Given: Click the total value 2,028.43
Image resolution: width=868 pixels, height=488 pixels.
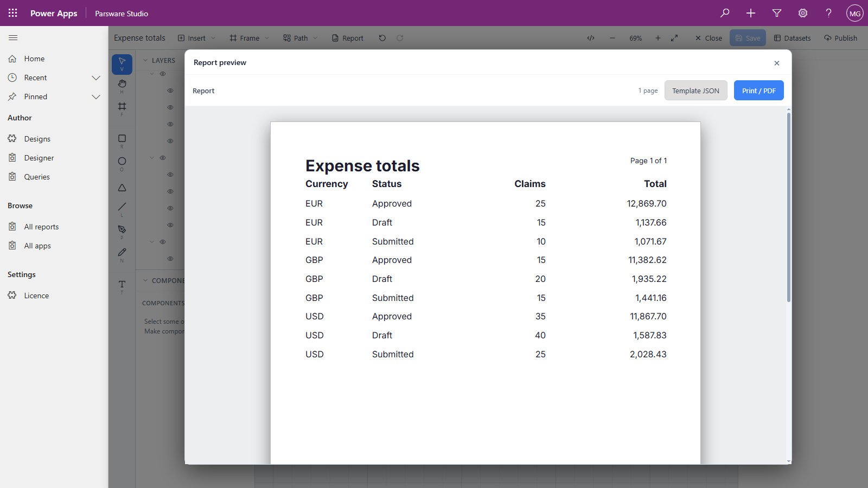Looking at the screenshot, I should click(x=648, y=355).
